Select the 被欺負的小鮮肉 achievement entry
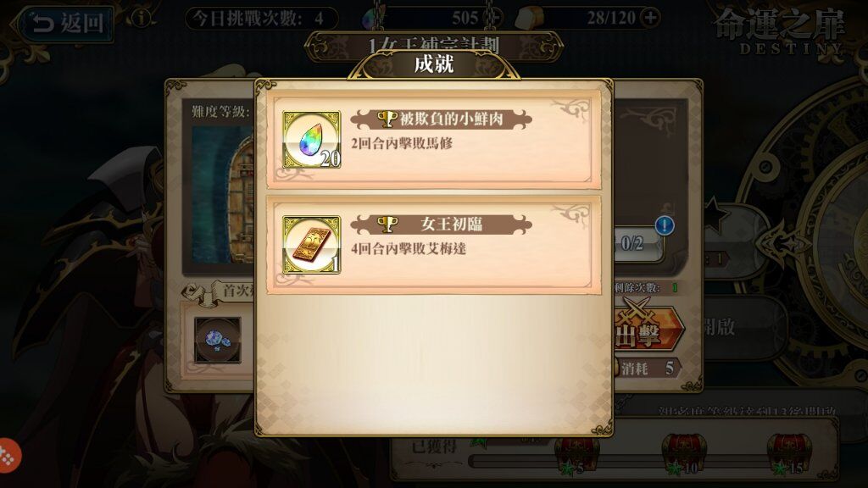This screenshot has width=868, height=488. [x=434, y=140]
